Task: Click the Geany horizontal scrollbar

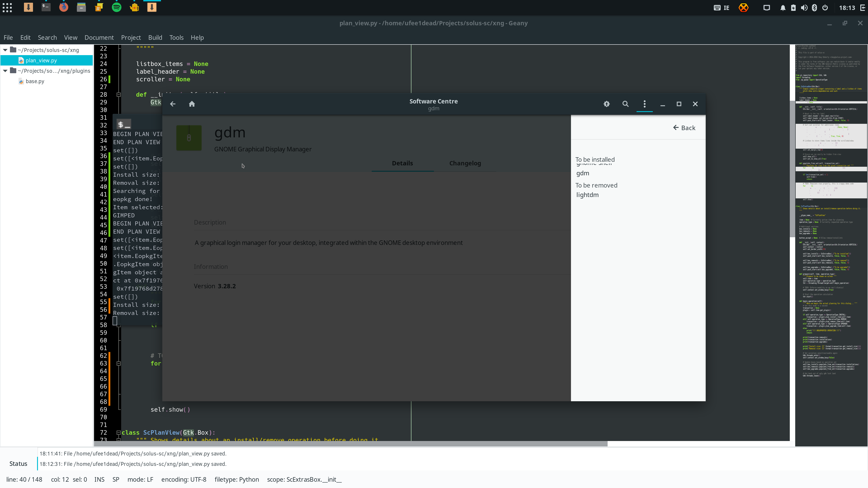Action: pos(350,444)
